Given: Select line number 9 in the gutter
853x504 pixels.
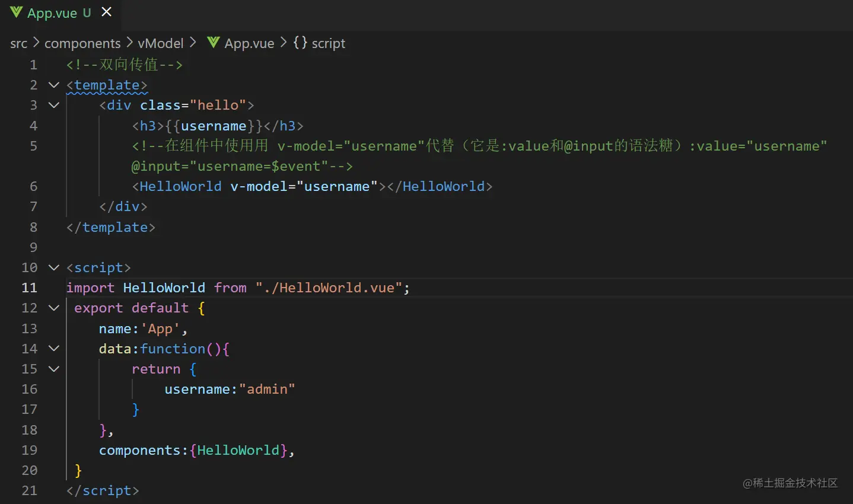Looking at the screenshot, I should 33,247.
